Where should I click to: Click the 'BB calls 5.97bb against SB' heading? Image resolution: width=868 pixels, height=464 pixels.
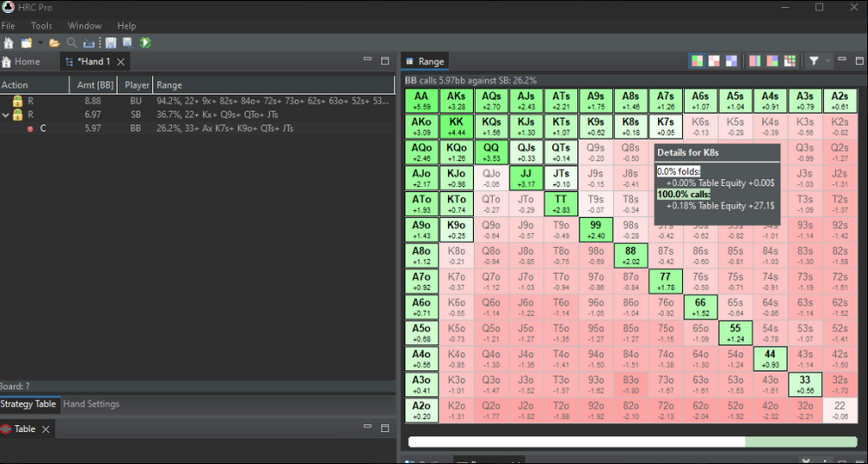click(470, 81)
